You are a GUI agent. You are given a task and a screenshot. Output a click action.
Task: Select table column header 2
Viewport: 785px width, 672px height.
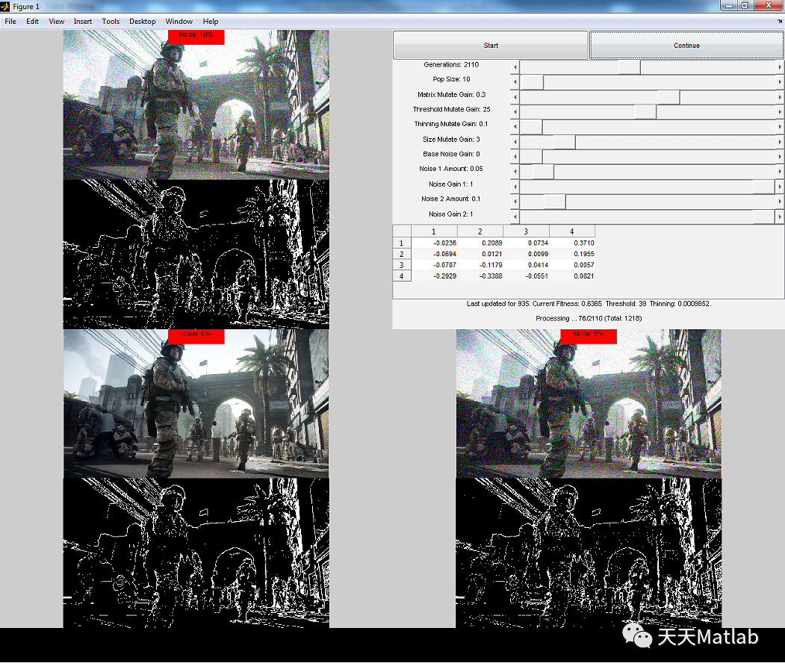pos(480,231)
